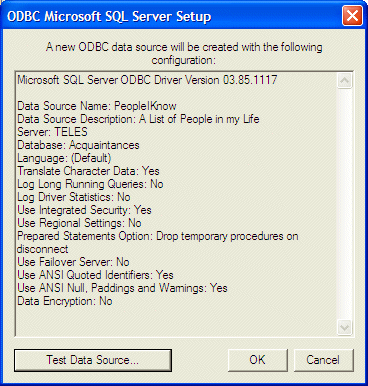This screenshot has height=386, width=368.
Task: Click the Test Data Source button
Action: tap(93, 360)
